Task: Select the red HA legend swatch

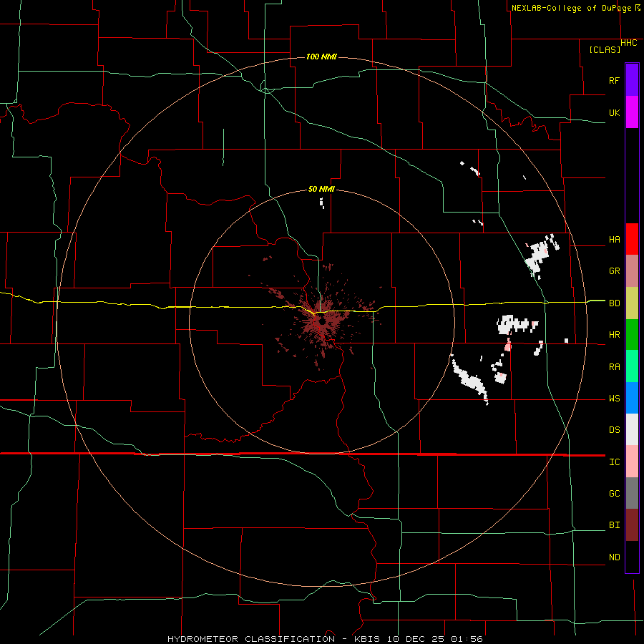Action: (x=632, y=239)
